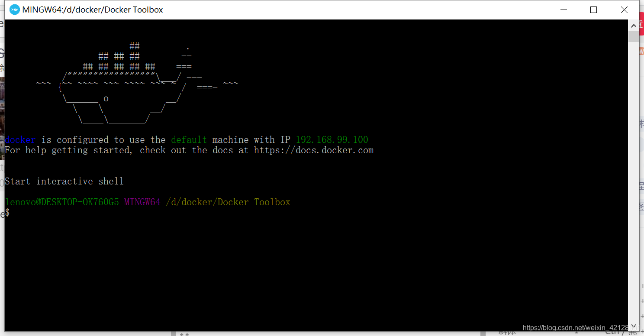The height and width of the screenshot is (336, 644).
Task: Click the MINGW64 window title text
Action: [x=93, y=9]
